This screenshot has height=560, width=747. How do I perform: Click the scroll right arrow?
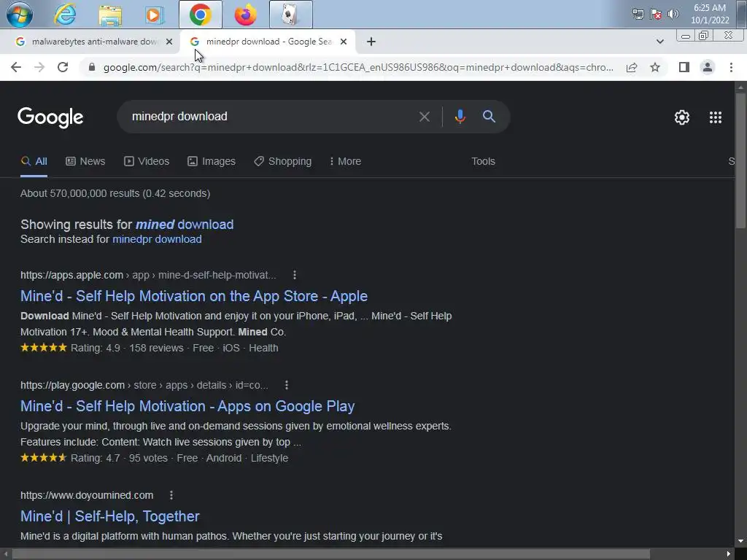click(729, 554)
